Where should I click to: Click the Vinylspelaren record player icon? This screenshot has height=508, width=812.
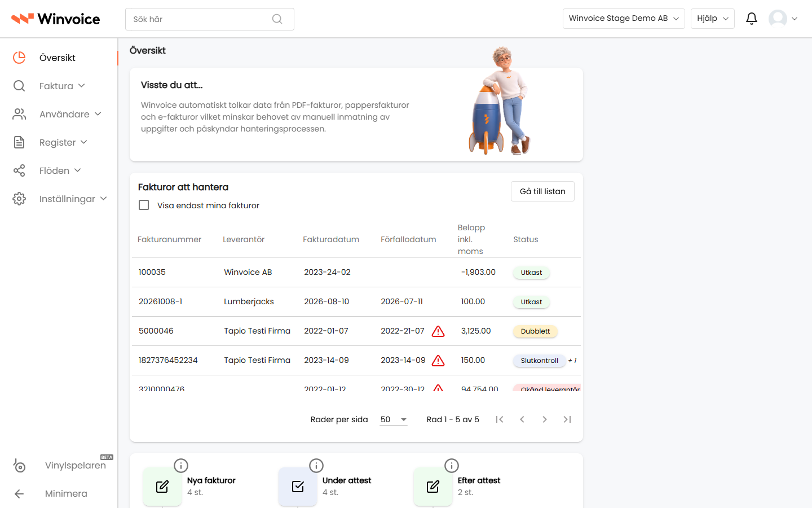(19, 465)
